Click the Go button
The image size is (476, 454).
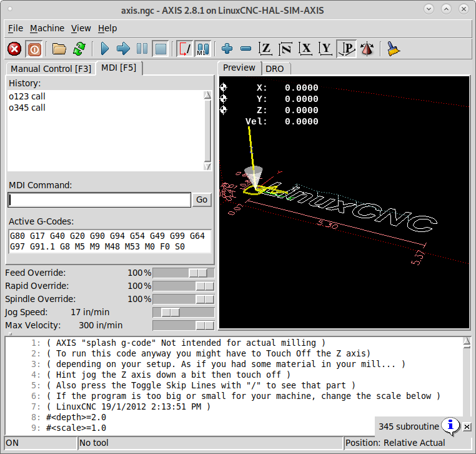click(202, 199)
